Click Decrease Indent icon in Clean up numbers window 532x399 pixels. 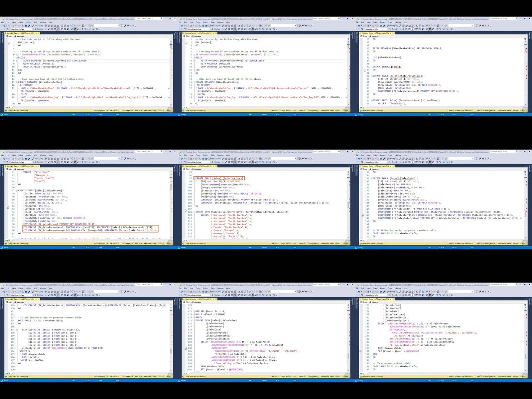444,295
